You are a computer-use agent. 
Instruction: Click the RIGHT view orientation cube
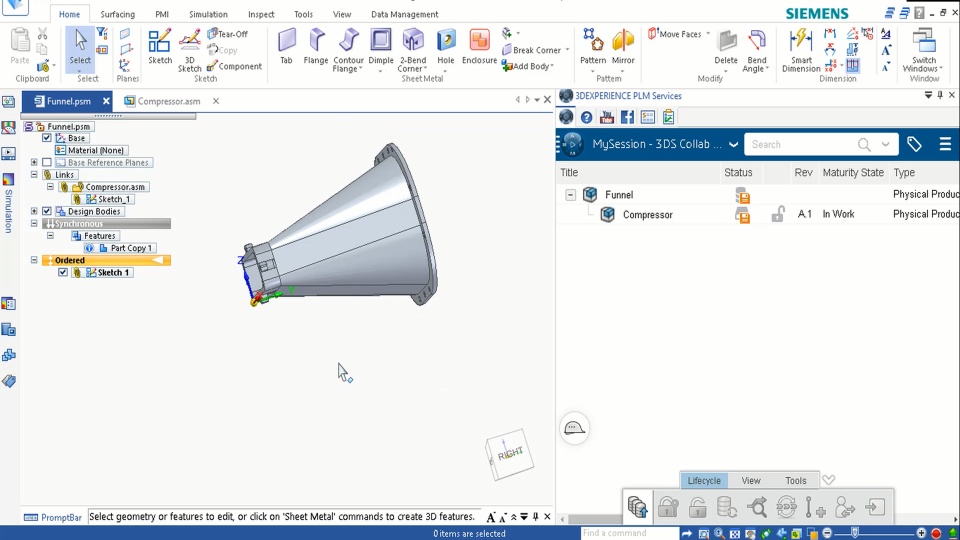click(509, 454)
